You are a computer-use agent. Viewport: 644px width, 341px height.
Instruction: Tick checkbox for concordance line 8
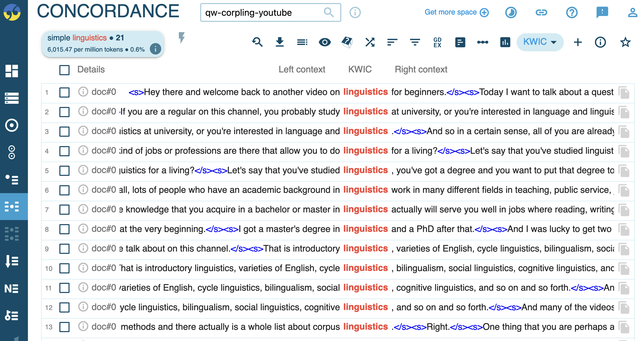[x=64, y=229]
